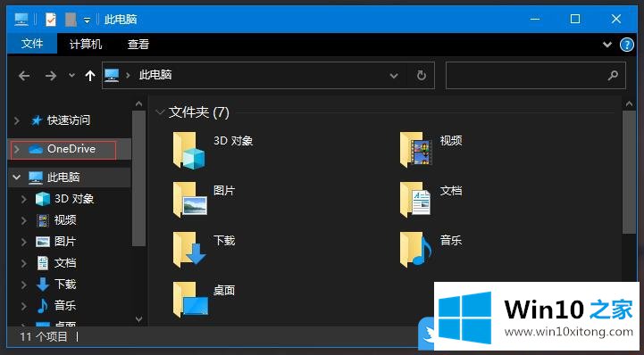Expand 3D 对象 in the navigation tree
This screenshot has width=644, height=355.
click(x=24, y=199)
